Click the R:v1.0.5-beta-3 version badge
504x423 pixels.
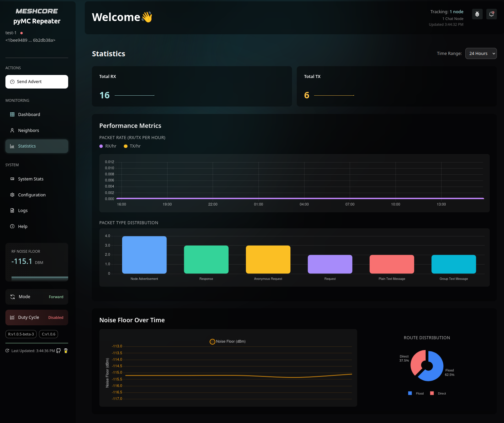tap(21, 334)
